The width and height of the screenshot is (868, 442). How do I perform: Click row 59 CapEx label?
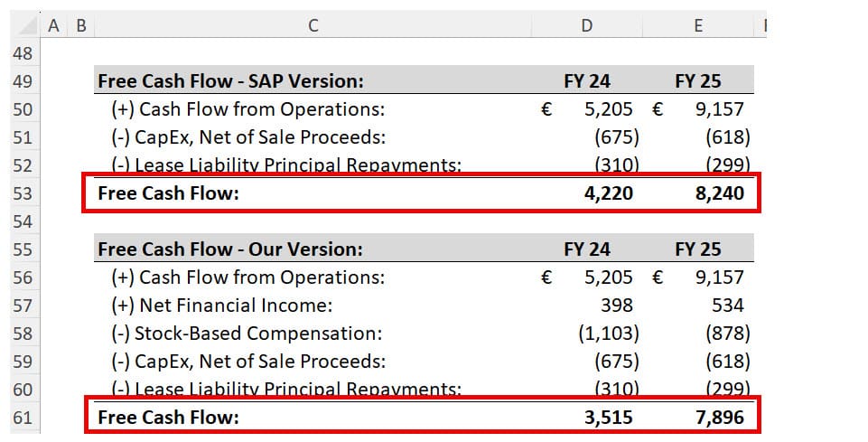coord(248,362)
